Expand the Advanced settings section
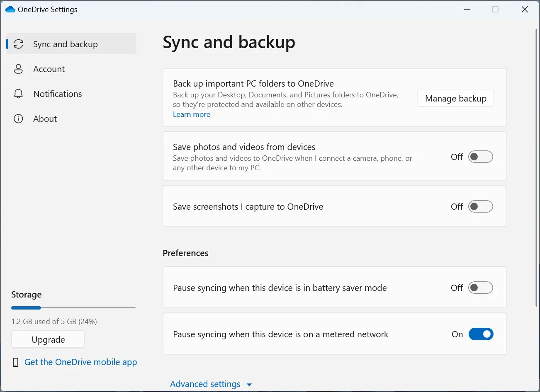The height and width of the screenshot is (392, 540). pyautogui.click(x=211, y=384)
